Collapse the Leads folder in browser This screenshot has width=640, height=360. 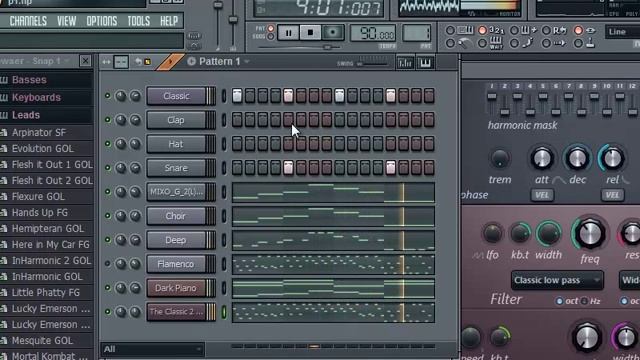pyautogui.click(x=26, y=115)
